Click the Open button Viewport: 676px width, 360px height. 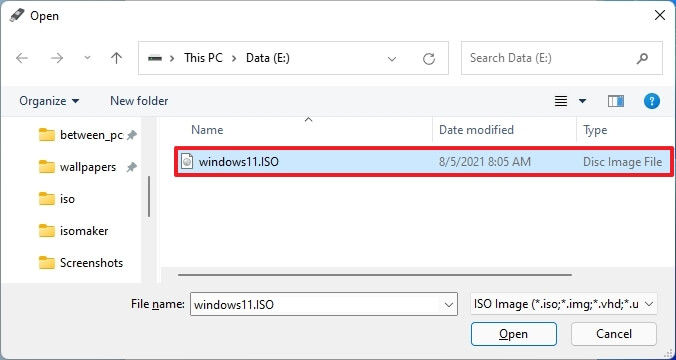click(x=513, y=334)
